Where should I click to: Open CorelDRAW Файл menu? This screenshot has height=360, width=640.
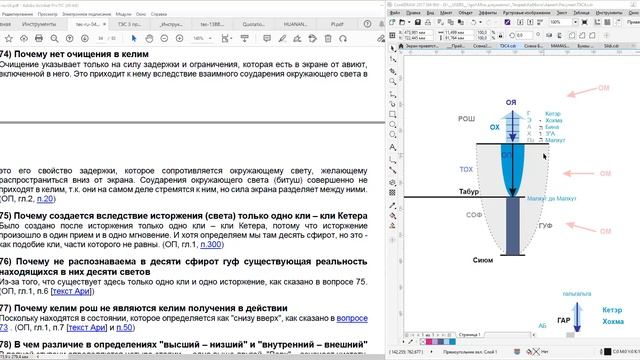tap(395, 13)
